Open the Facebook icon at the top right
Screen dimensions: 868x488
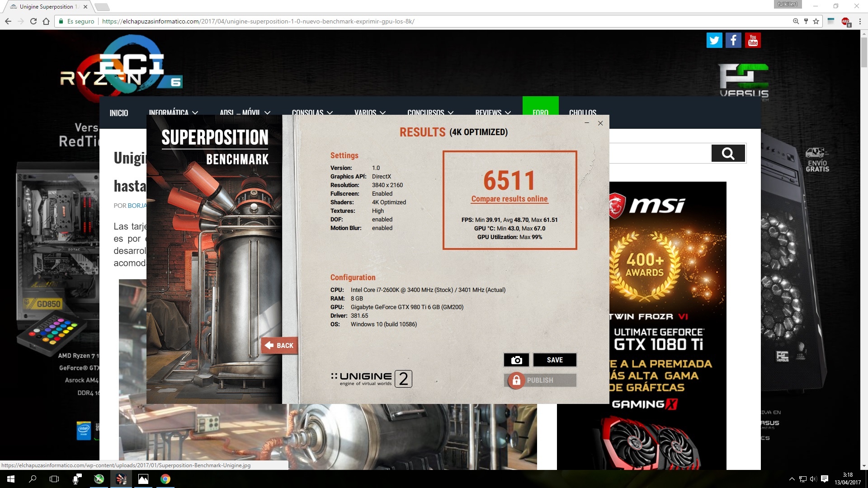coord(733,40)
